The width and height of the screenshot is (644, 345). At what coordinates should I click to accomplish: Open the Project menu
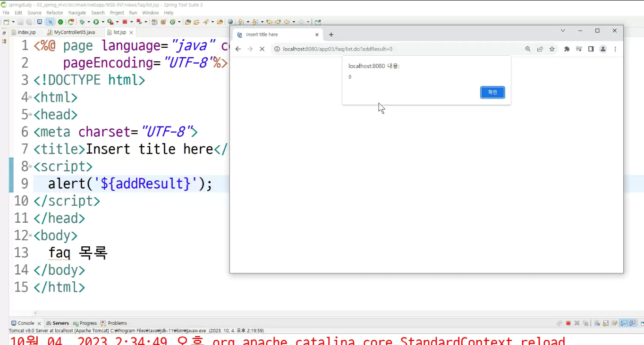[117, 13]
